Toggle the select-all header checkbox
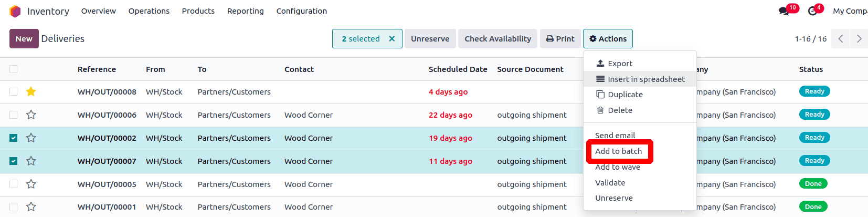The image size is (868, 217). (14, 69)
